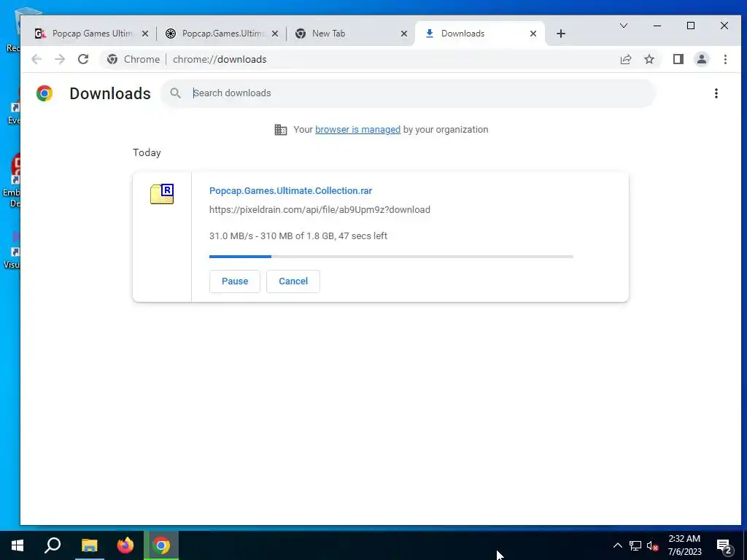747x560 pixels.
Task: Switch to the Popcap Games Ultim tab
Action: (x=92, y=34)
